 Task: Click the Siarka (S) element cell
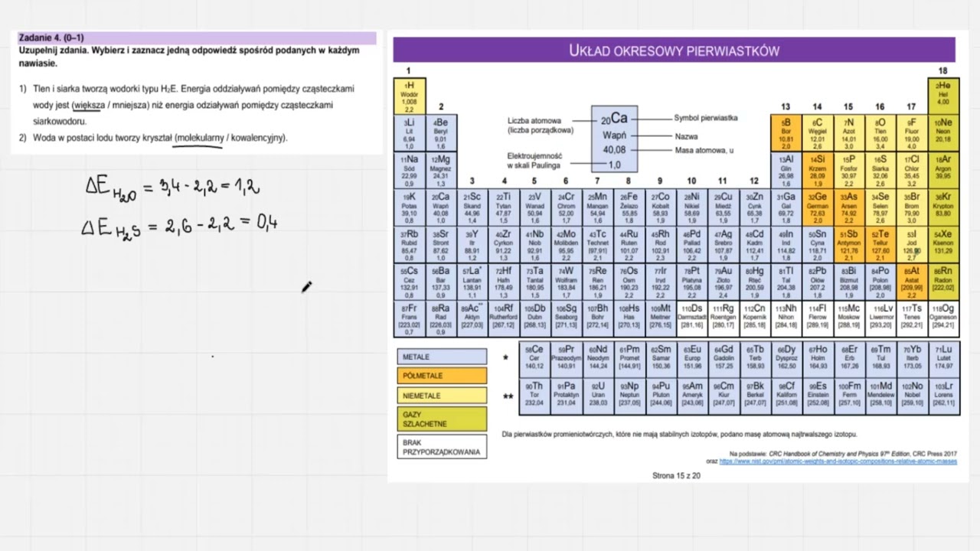tap(880, 170)
